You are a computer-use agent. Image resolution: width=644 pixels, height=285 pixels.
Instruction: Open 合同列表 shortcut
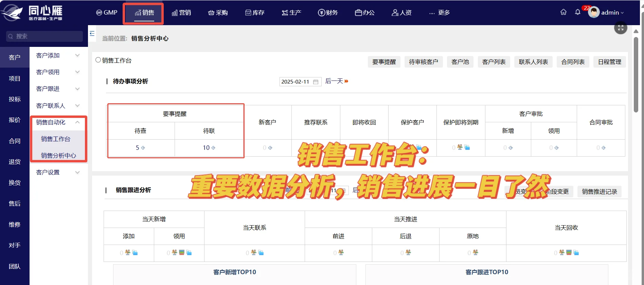pos(573,62)
